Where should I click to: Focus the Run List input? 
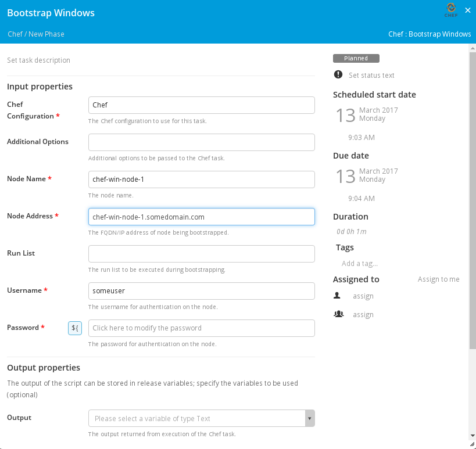point(202,254)
